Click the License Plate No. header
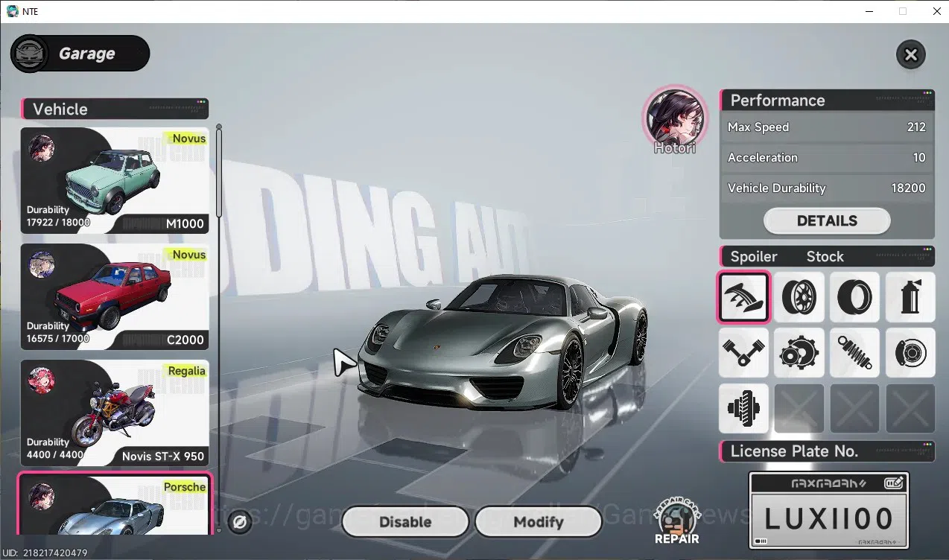The height and width of the screenshot is (560, 949). click(827, 451)
